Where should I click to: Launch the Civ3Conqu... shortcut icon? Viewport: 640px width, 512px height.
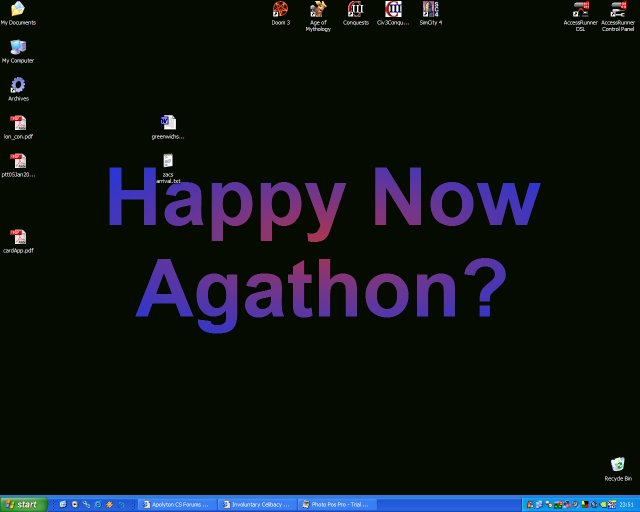393,9
